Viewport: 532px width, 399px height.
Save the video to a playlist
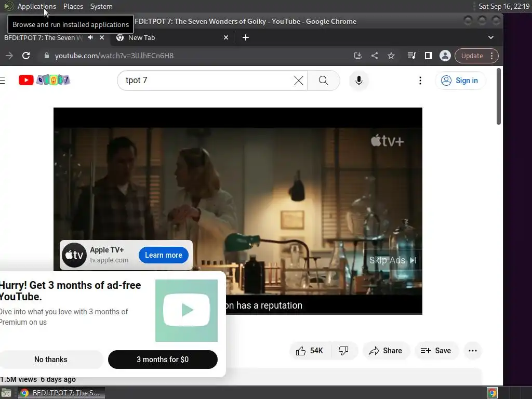(436, 351)
